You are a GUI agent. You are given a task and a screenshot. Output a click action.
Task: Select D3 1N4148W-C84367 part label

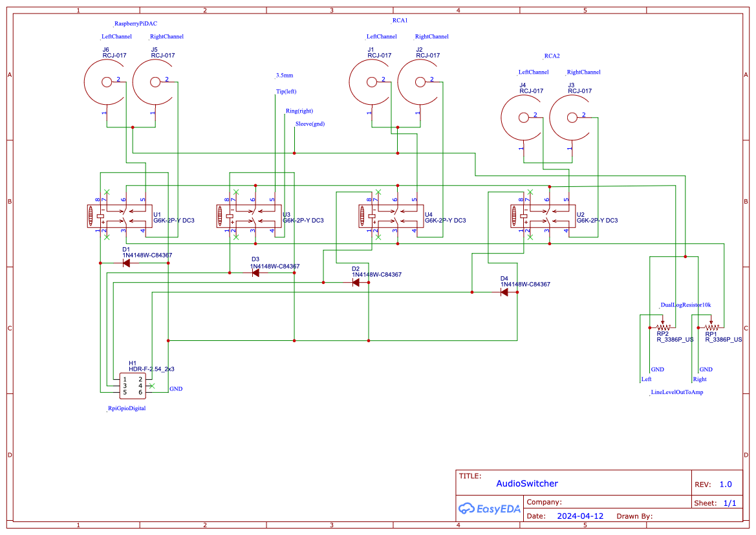click(275, 267)
